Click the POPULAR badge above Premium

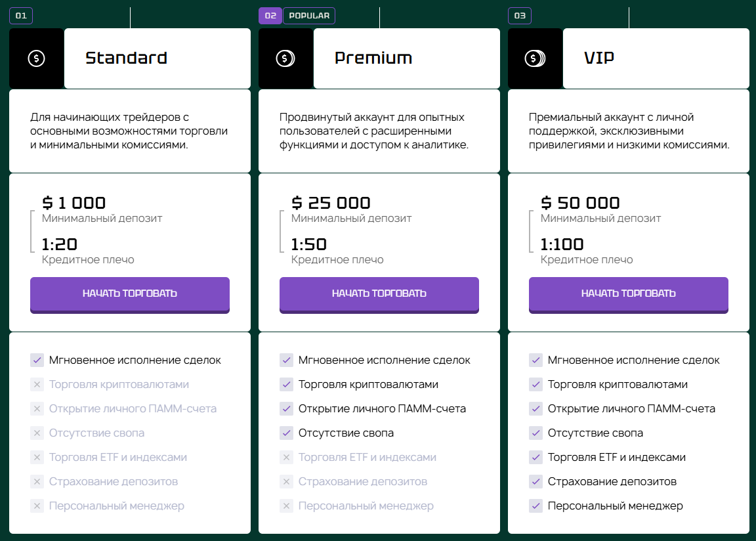[309, 16]
